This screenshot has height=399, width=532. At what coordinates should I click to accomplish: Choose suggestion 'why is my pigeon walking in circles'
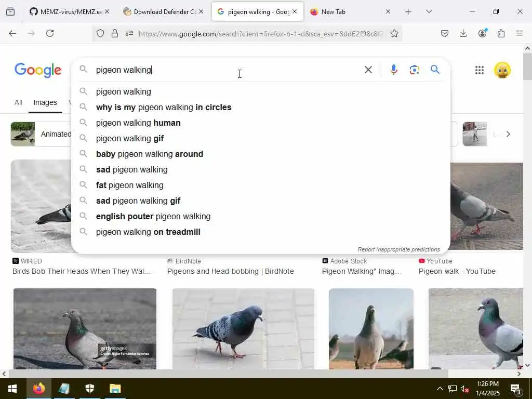point(261,107)
